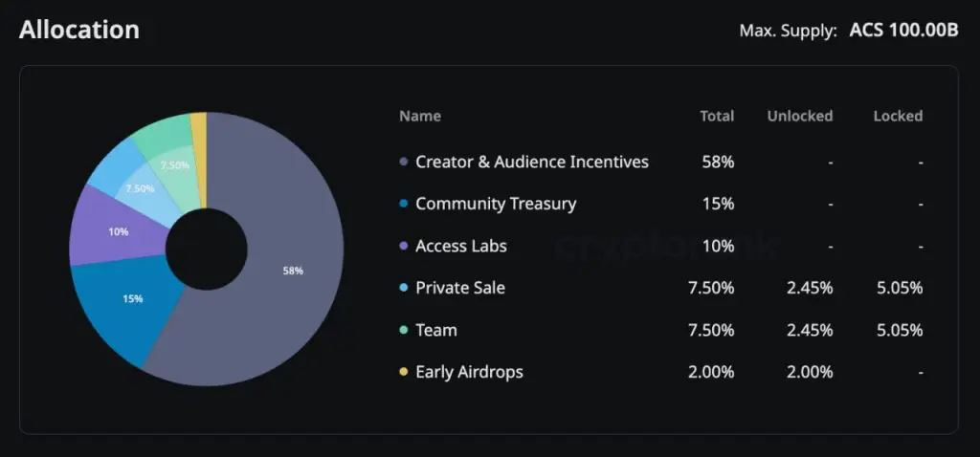Click the Team green legend dot
Screen dimensions: 980x457
click(x=404, y=331)
